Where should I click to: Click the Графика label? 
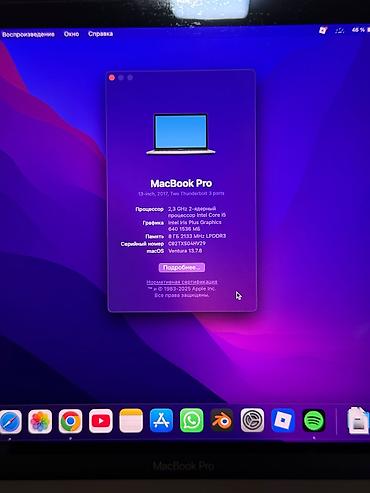(153, 223)
